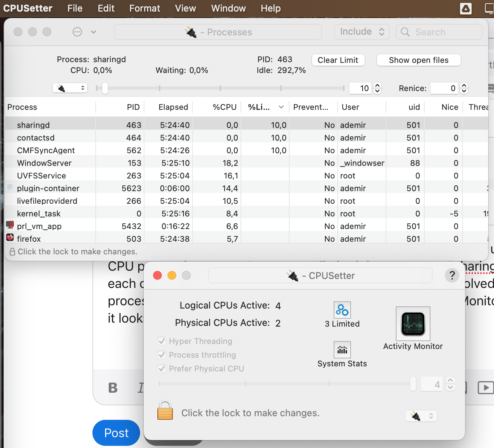This screenshot has height=448, width=494.
Task: Sort table by Nice column header
Action: 443,107
